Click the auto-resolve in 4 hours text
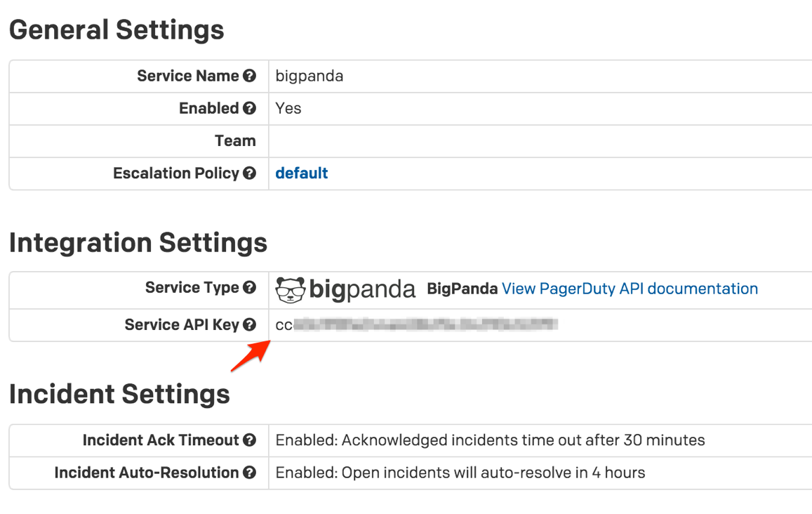This screenshot has height=514, width=812. (460, 472)
